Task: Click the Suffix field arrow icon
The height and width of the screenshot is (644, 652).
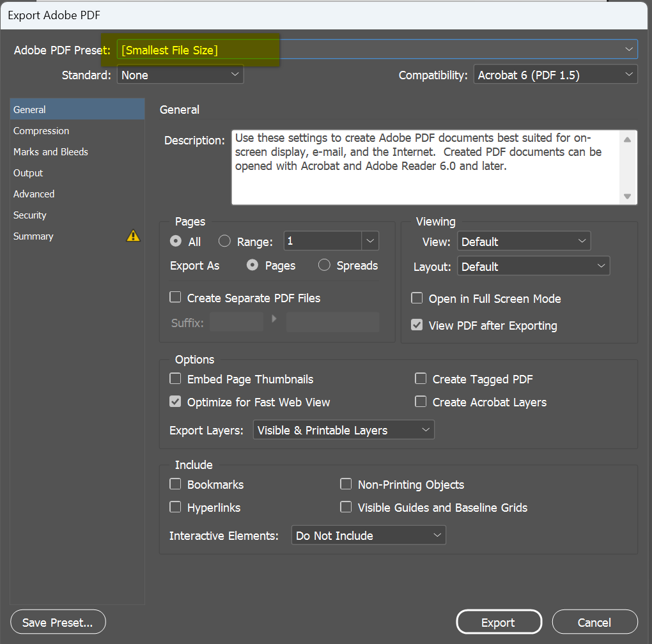Action: [x=274, y=318]
